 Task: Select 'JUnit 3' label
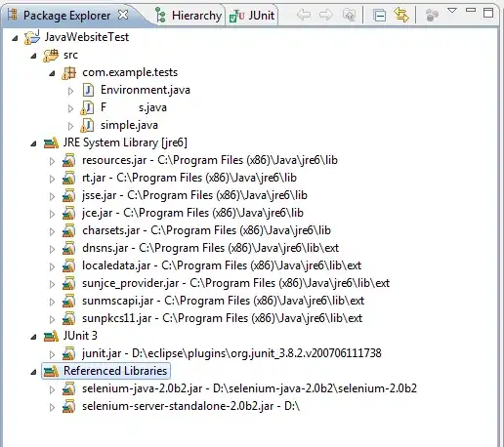[x=80, y=336]
